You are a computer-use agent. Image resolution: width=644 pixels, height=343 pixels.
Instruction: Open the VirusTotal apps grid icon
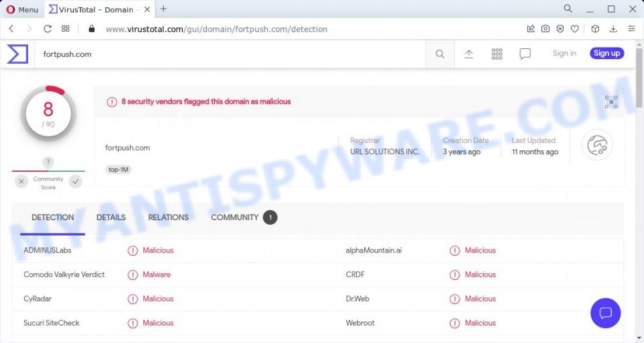[497, 54]
